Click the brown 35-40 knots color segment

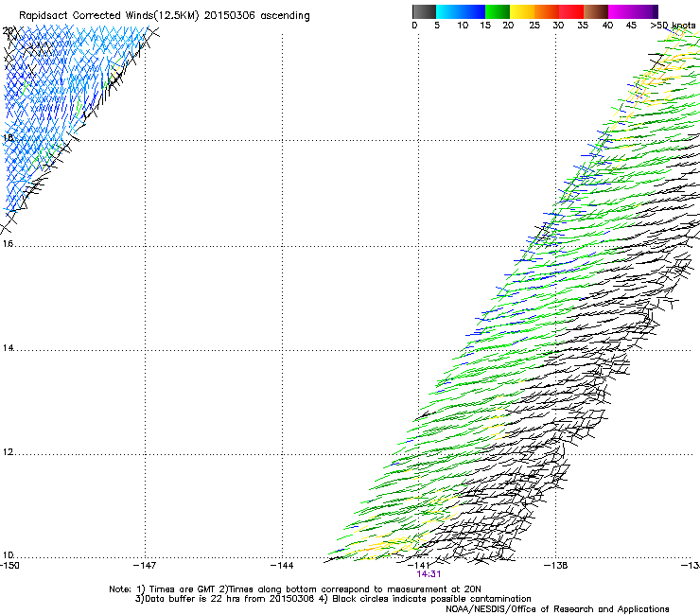point(596,11)
